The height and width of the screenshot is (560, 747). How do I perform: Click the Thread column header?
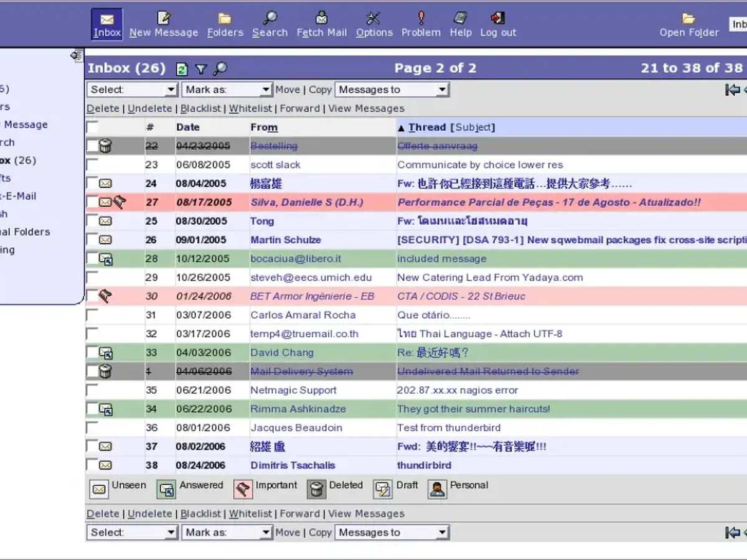pos(427,127)
